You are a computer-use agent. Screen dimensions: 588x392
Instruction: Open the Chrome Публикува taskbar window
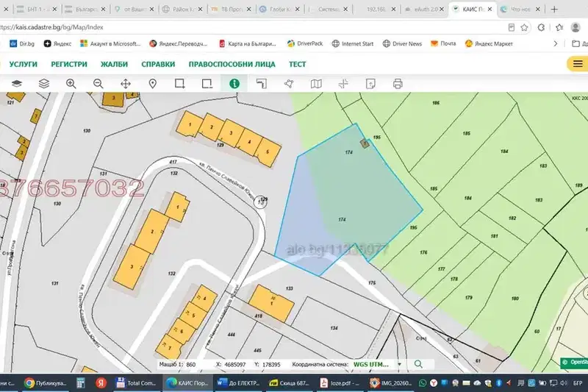[46, 383]
